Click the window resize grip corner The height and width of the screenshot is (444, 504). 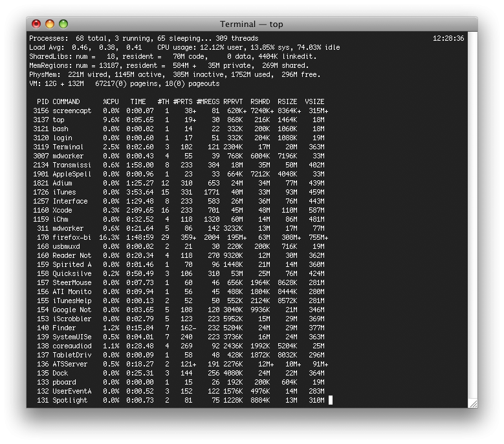click(x=473, y=403)
